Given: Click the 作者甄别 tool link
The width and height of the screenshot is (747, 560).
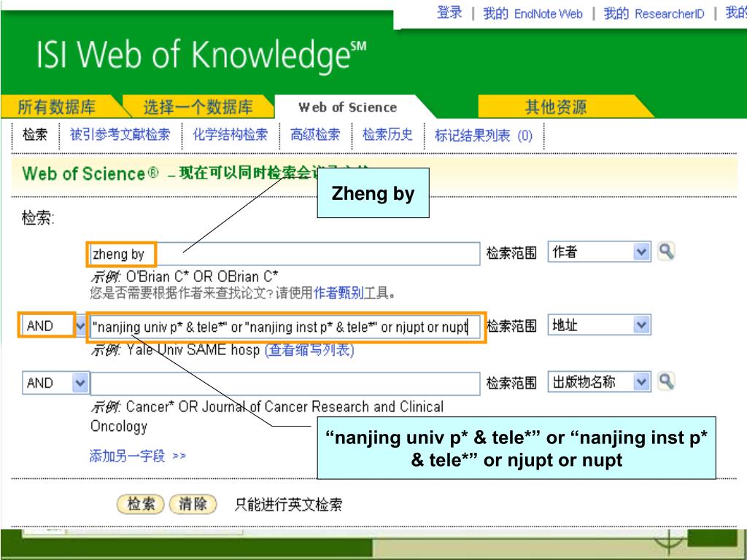Looking at the screenshot, I should [338, 293].
